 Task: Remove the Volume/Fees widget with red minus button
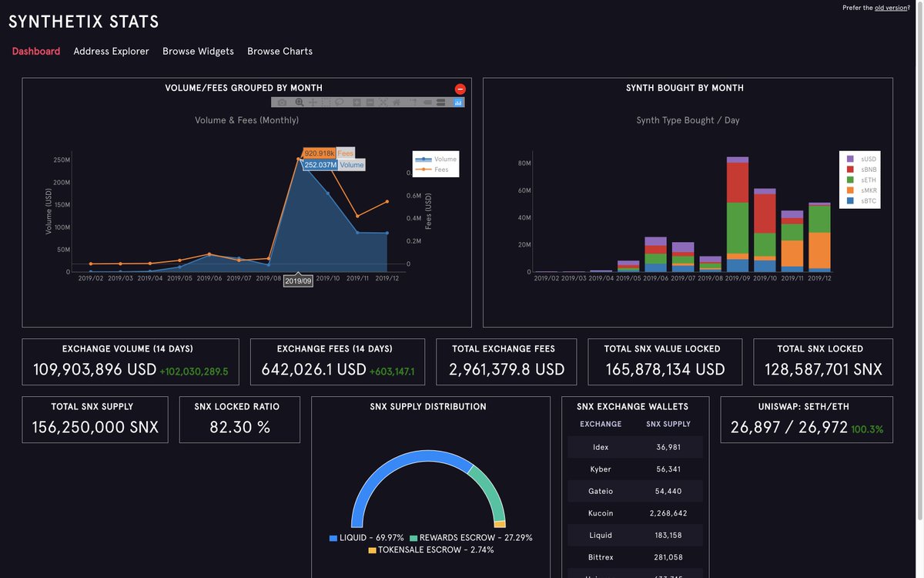click(460, 89)
